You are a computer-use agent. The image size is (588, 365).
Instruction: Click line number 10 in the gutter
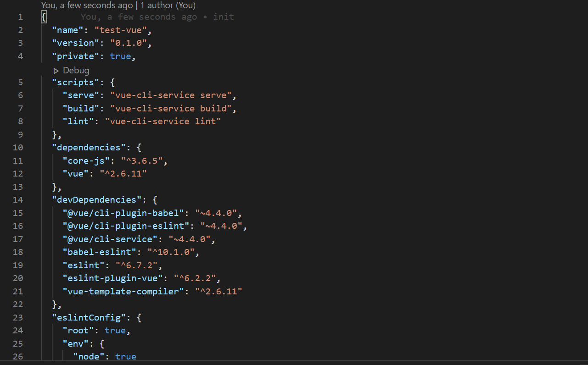[18, 148]
